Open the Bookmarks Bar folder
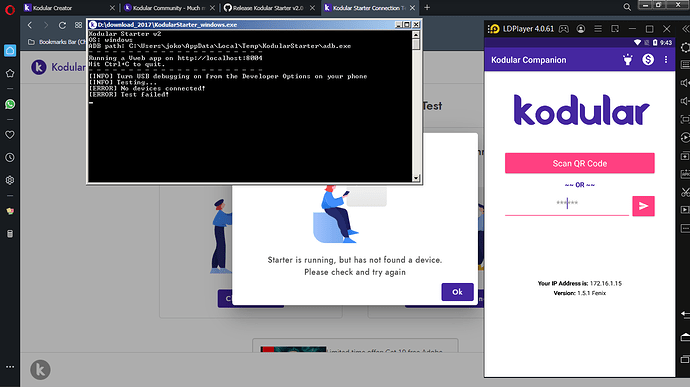This screenshot has height=387, width=690. (56, 42)
